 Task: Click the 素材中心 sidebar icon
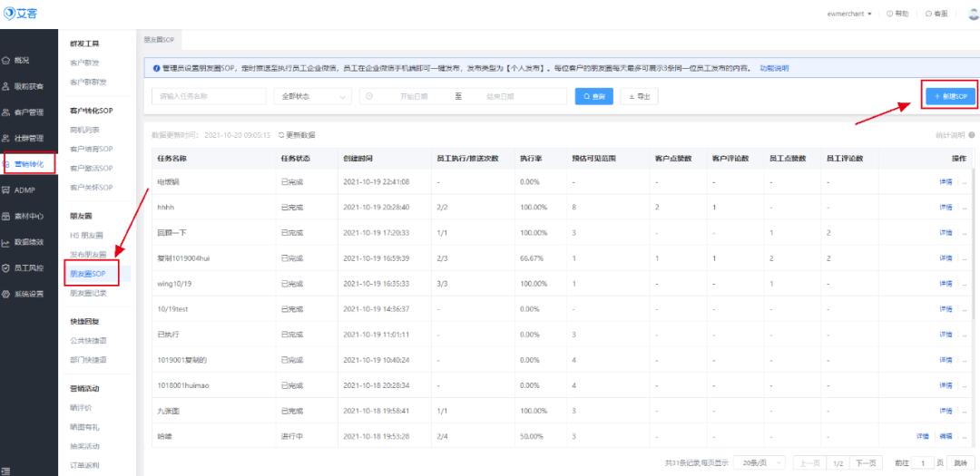click(x=7, y=216)
